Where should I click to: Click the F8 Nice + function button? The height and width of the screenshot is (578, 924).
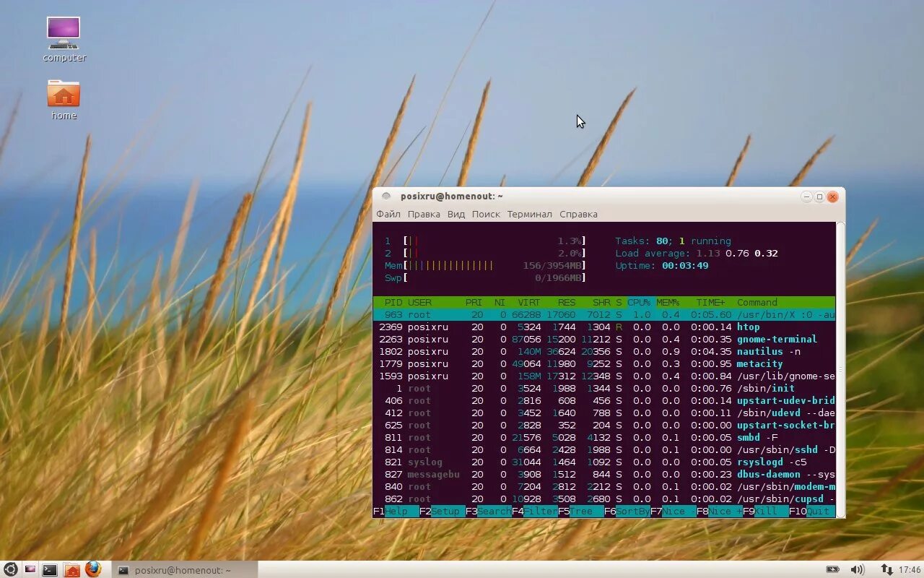click(x=719, y=512)
